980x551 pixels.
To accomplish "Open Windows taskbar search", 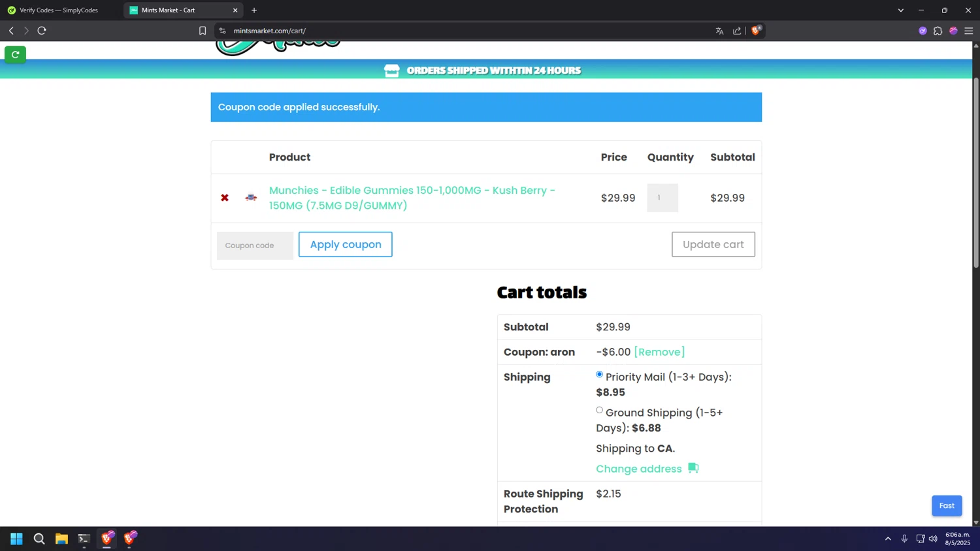I will [39, 539].
